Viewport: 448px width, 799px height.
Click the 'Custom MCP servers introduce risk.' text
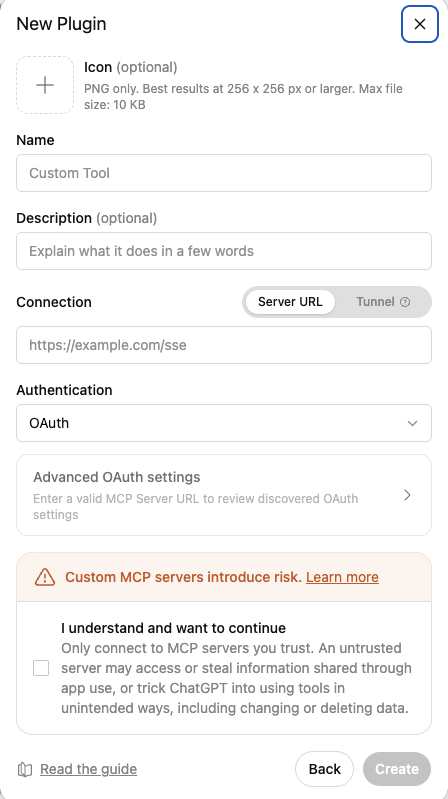tap(184, 577)
